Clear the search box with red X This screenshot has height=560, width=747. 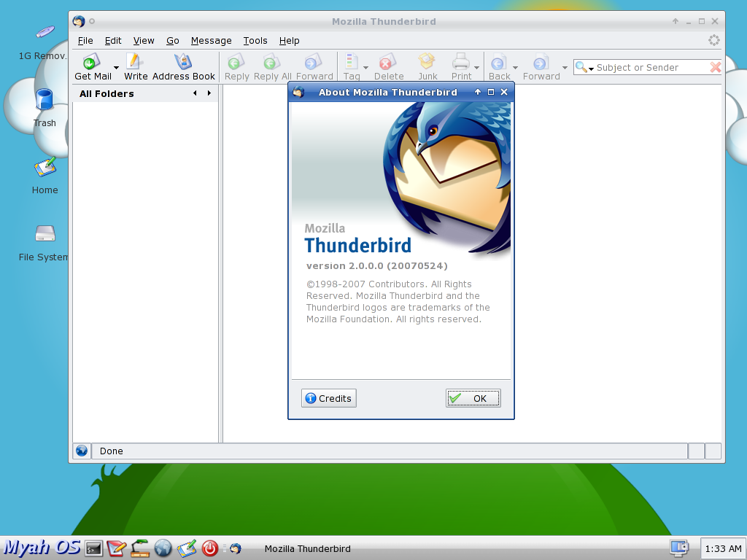[x=715, y=68]
